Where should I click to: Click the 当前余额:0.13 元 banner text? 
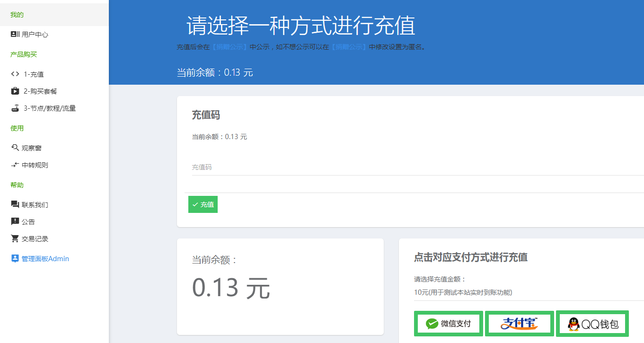tap(215, 72)
